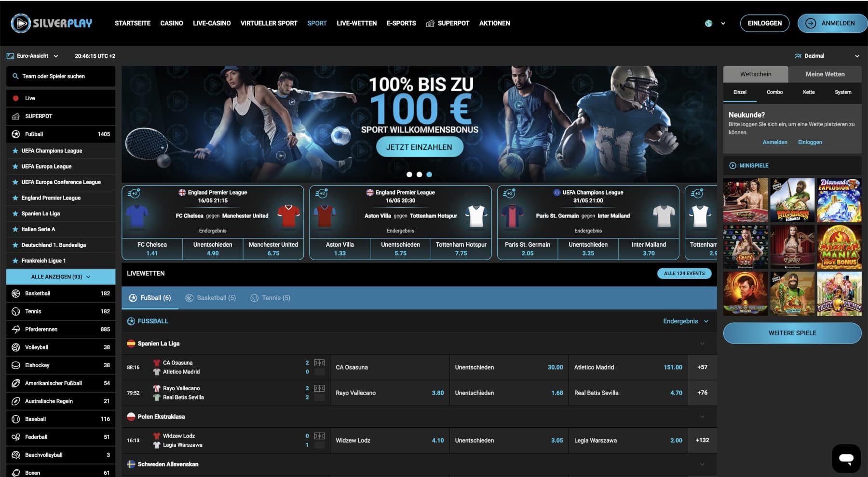This screenshot has width=868, height=477.
Task: Collapse the Schweden Allsvenskan section
Action: coord(702,464)
